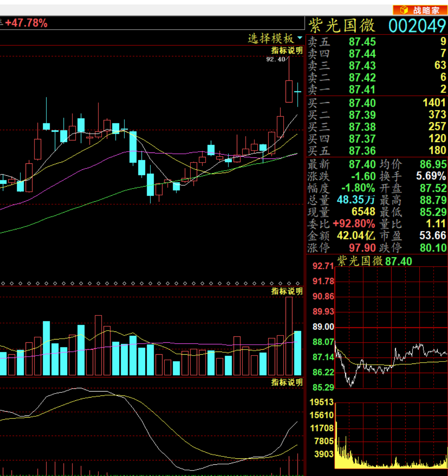Click the intraday chart title 紫光国微 87.40
Screen dimensions: 448x476
click(374, 261)
